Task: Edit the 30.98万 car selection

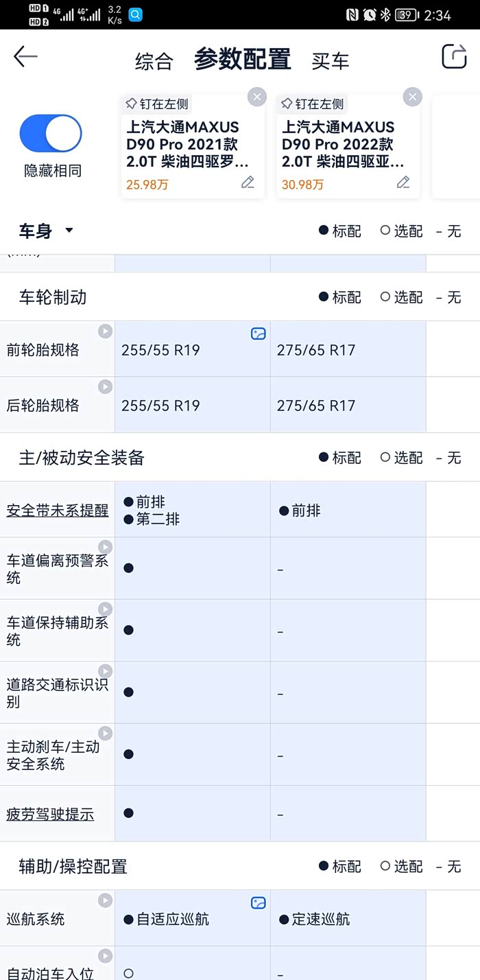Action: point(403,183)
